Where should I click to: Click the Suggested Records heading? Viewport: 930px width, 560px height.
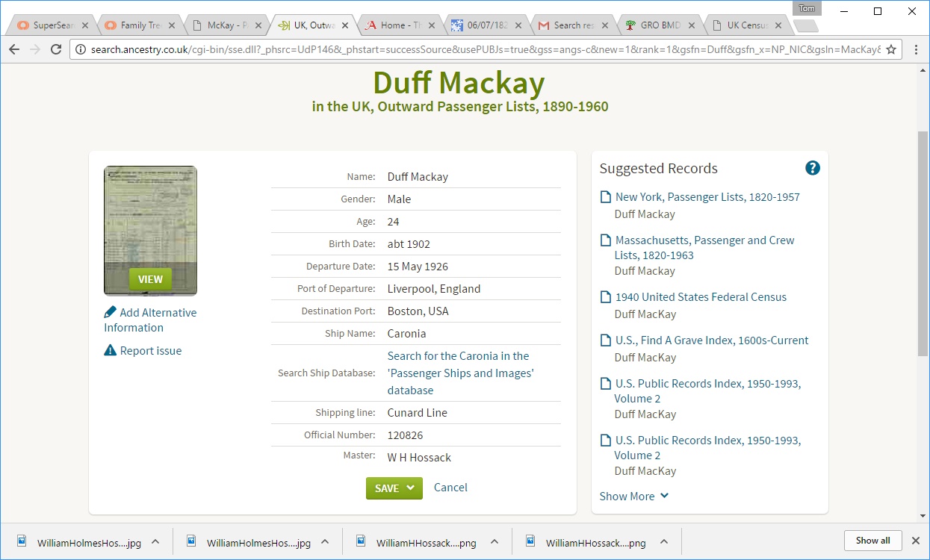tap(658, 169)
